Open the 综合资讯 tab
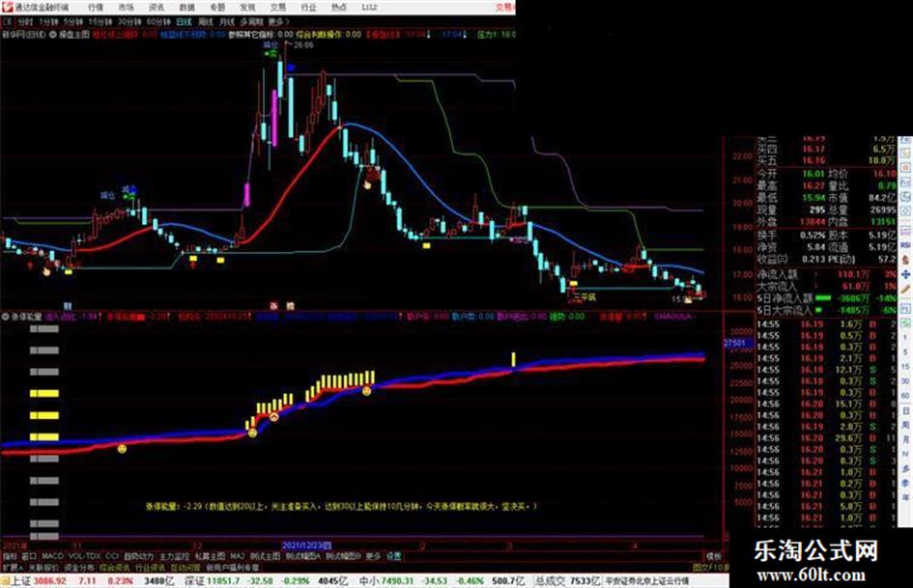This screenshot has width=913, height=588. pyautogui.click(x=115, y=567)
